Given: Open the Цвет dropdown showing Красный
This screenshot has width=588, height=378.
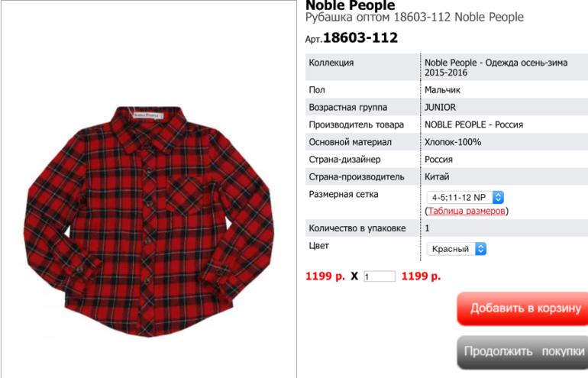Looking at the screenshot, I should click(457, 249).
